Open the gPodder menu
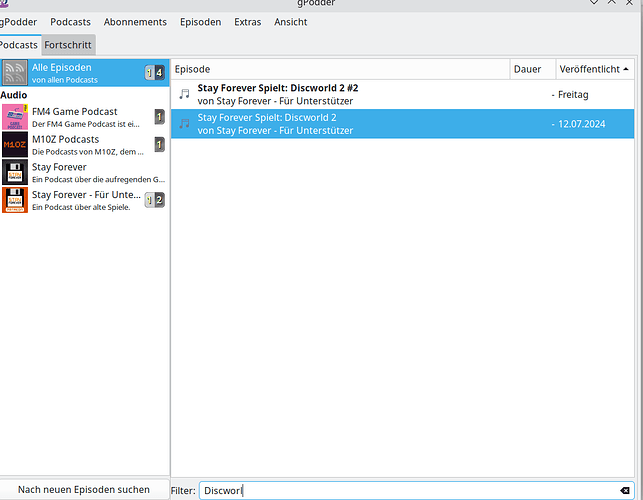Image resolution: width=643 pixels, height=500 pixels. pyautogui.click(x=18, y=22)
